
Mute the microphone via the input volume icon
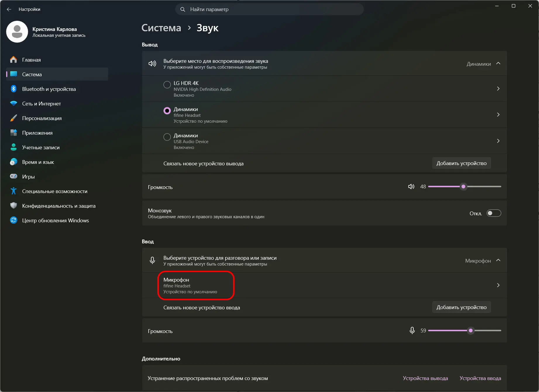412,331
